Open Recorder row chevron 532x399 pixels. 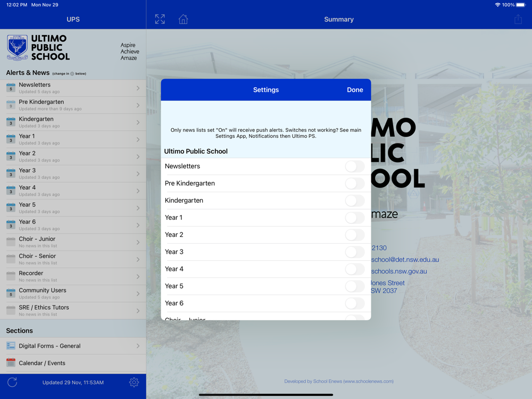tap(138, 277)
